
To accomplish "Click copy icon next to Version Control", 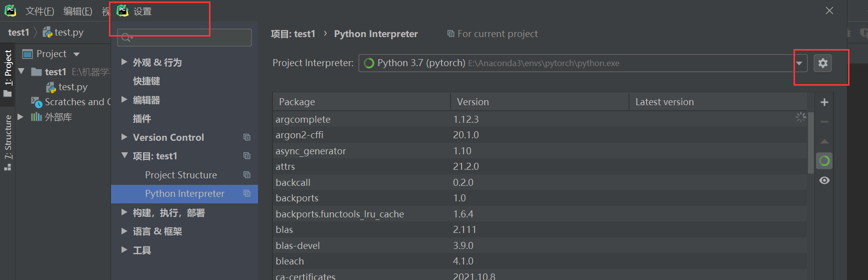I will (x=247, y=137).
